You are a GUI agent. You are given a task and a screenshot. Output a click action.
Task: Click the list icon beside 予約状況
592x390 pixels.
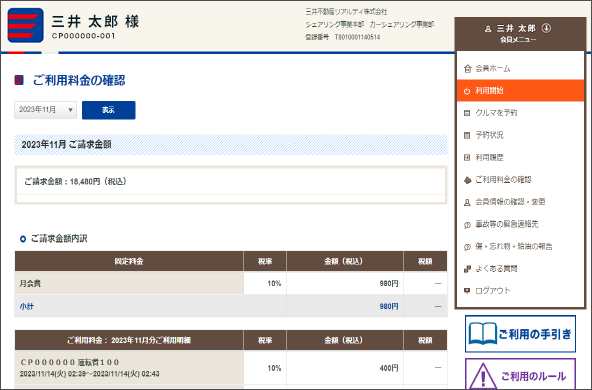click(467, 135)
